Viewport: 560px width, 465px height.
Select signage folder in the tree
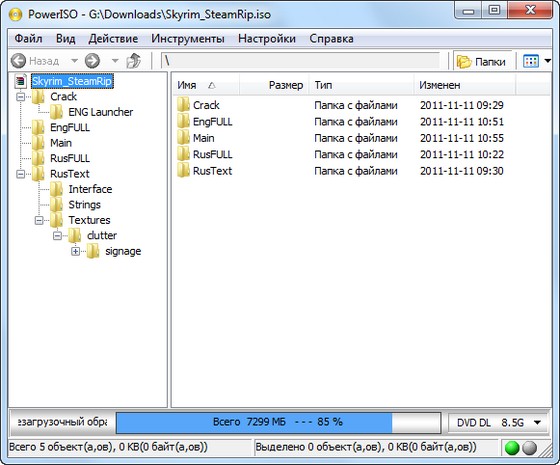click(x=123, y=251)
